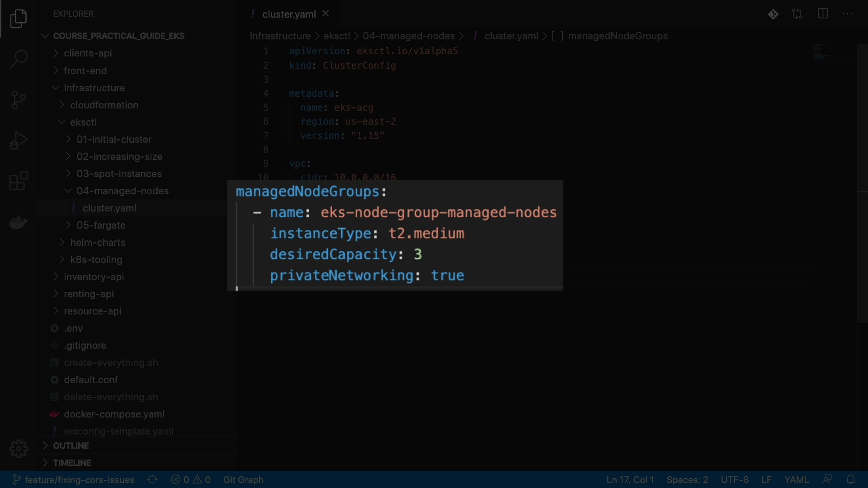This screenshot has height=488, width=868.
Task: Open Docker view in activity bar
Action: (19, 222)
